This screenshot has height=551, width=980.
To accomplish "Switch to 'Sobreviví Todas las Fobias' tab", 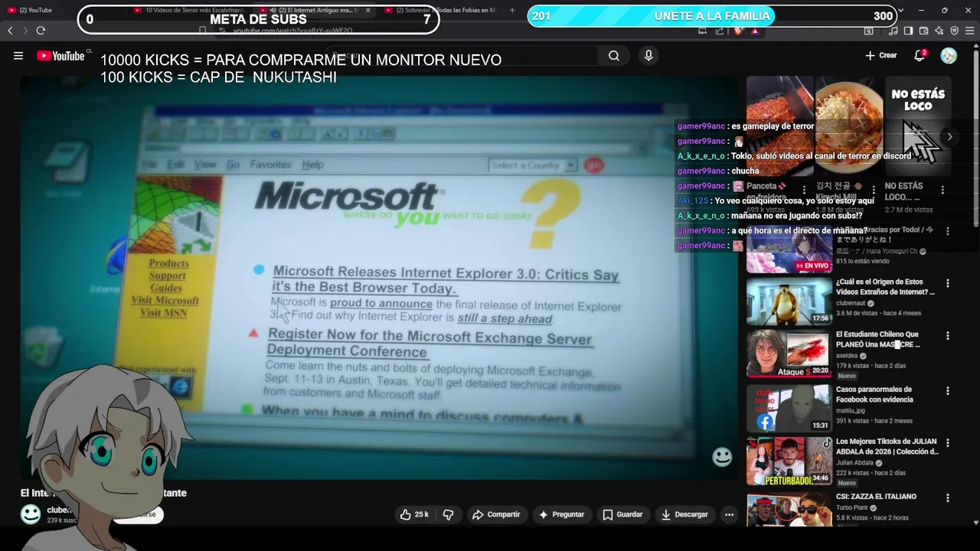I will click(x=440, y=11).
